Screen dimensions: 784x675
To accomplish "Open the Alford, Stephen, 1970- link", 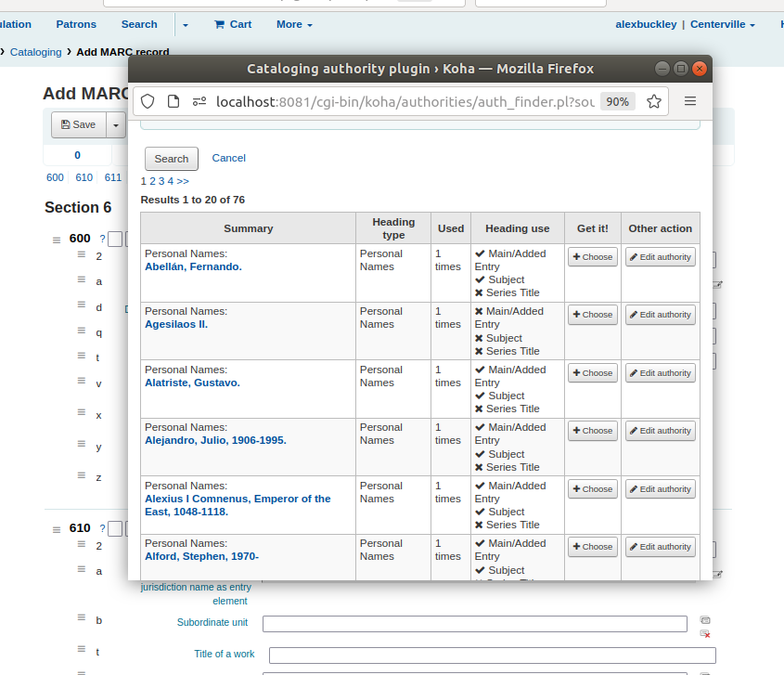I will pyautogui.click(x=202, y=556).
